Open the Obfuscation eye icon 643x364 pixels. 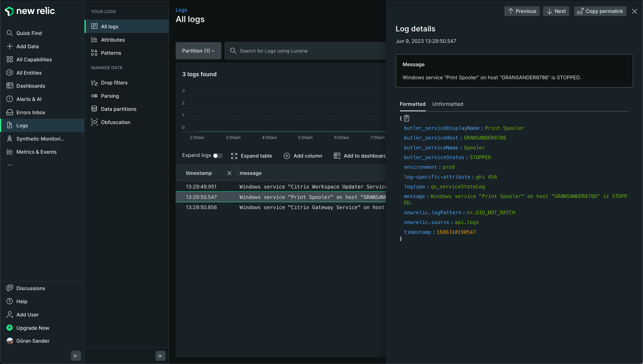[x=94, y=122]
